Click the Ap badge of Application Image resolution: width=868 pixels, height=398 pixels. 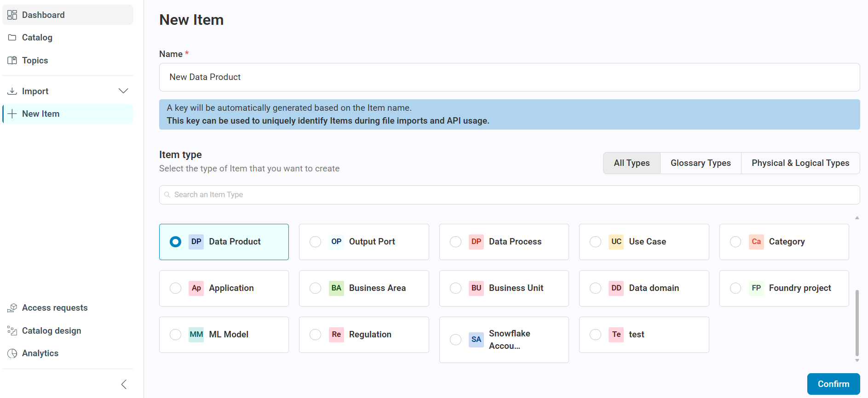pyautogui.click(x=196, y=288)
